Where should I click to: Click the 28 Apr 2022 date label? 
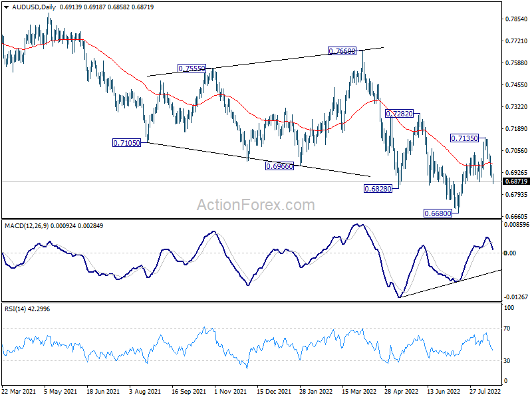(402, 392)
